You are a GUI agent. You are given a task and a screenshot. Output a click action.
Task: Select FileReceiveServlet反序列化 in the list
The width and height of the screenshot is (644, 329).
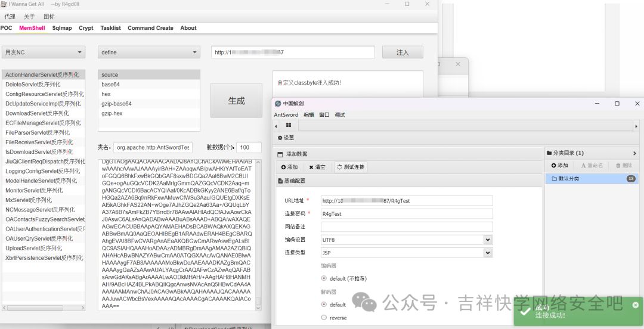(44, 142)
